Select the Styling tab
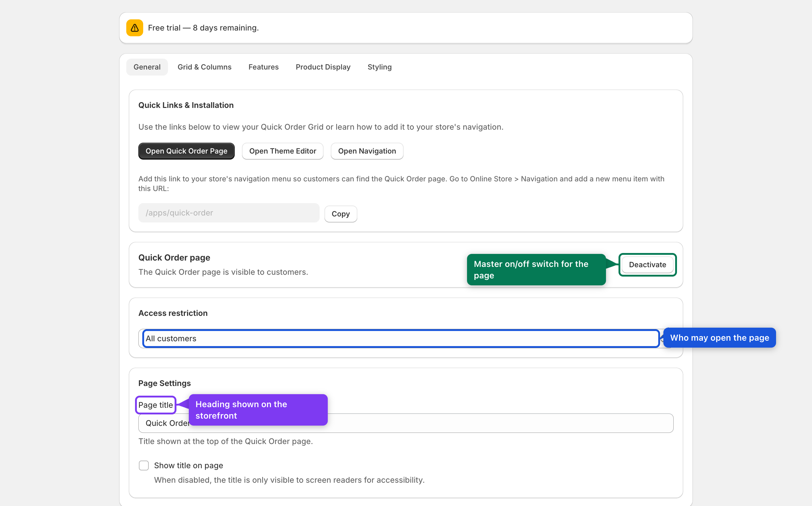 (379, 67)
